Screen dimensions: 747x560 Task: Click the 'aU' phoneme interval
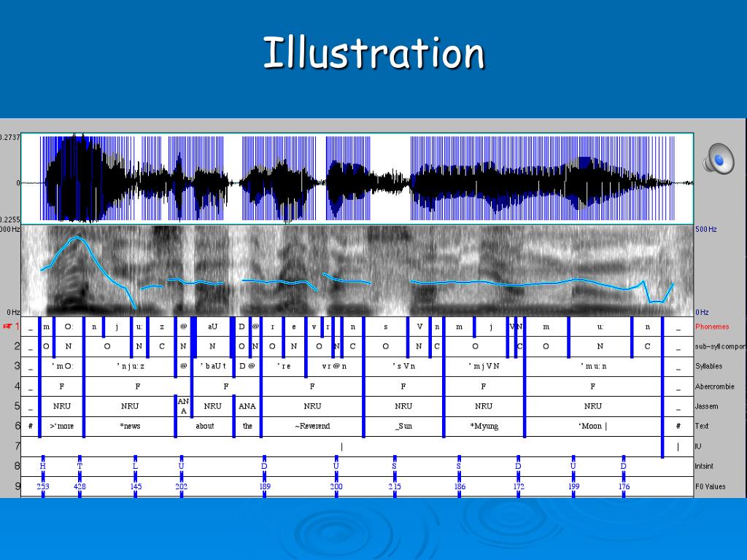point(212,327)
